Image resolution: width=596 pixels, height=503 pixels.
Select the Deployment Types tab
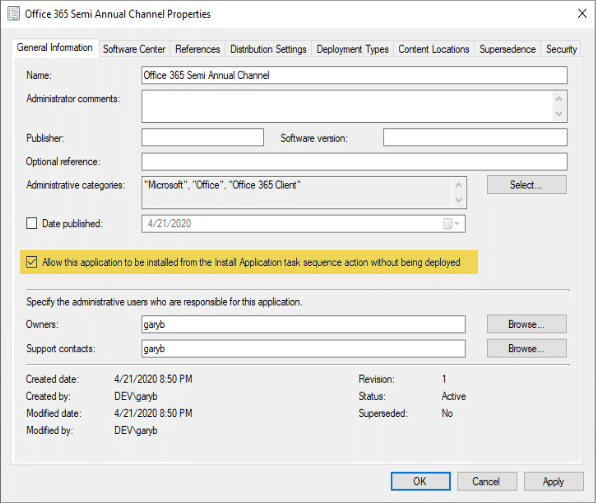click(x=353, y=49)
